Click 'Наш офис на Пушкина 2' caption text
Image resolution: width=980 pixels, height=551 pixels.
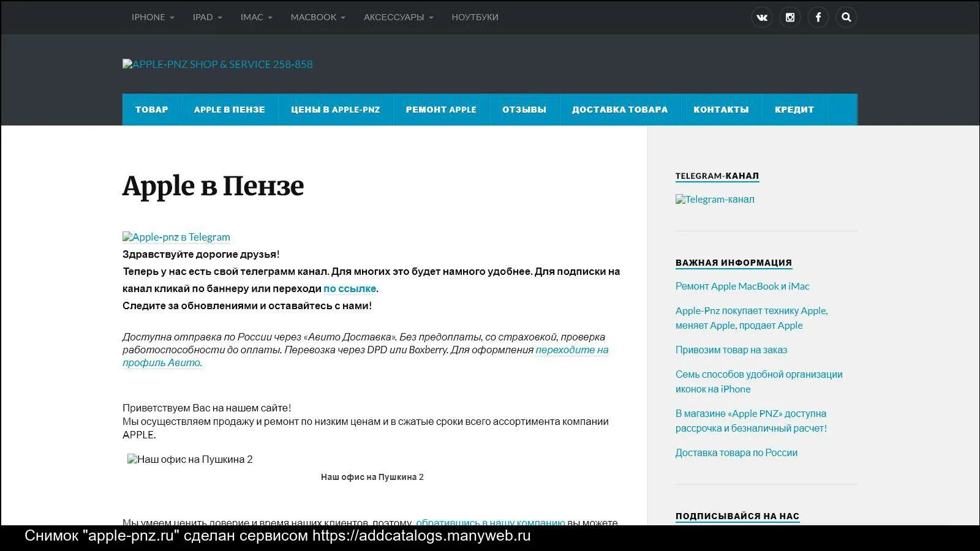tap(372, 477)
